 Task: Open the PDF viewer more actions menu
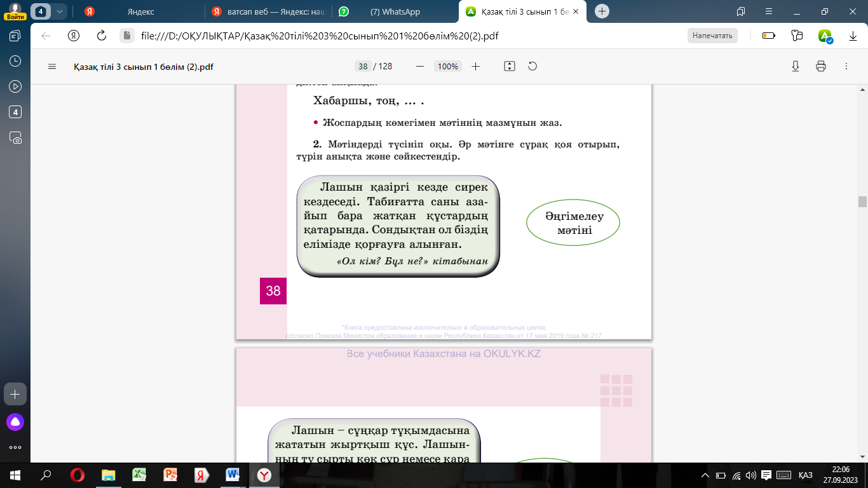pyautogui.click(x=846, y=66)
